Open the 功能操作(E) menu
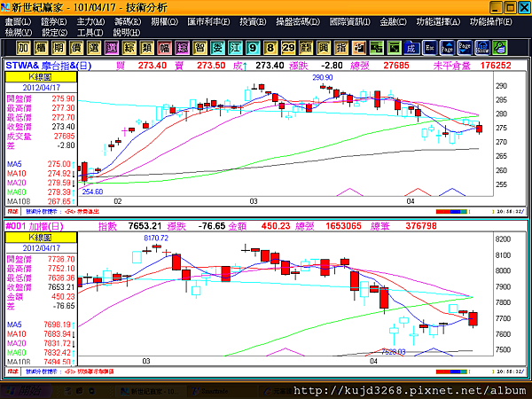Screen dimensions: 532x399 pyautogui.click(x=491, y=22)
